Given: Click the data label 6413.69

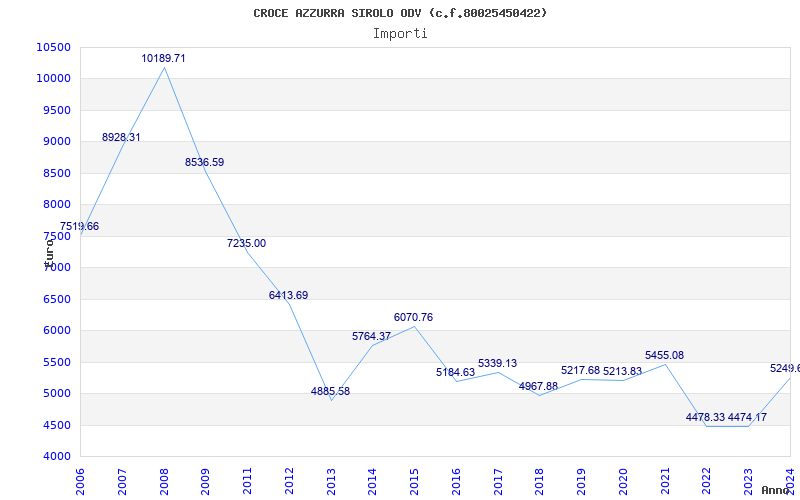Looking at the screenshot, I should pos(288,295).
